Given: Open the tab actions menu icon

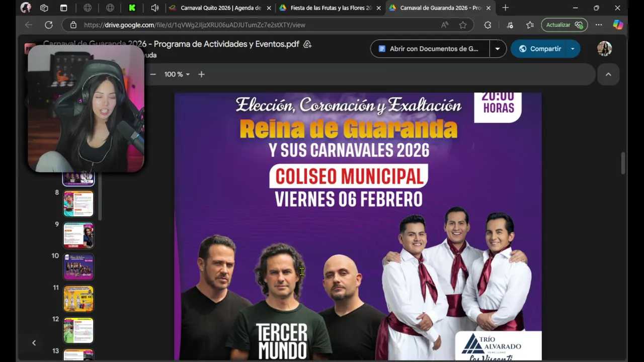Looking at the screenshot, I should 63,8.
